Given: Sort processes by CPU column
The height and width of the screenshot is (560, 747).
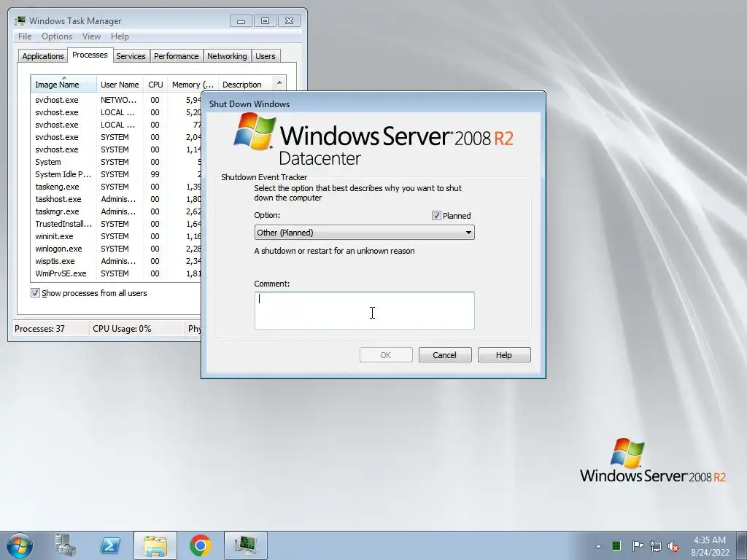Looking at the screenshot, I should pos(156,85).
